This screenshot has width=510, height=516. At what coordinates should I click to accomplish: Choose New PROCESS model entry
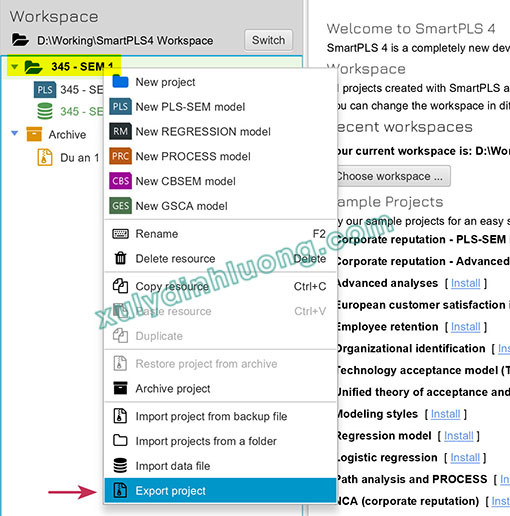tap(220, 156)
